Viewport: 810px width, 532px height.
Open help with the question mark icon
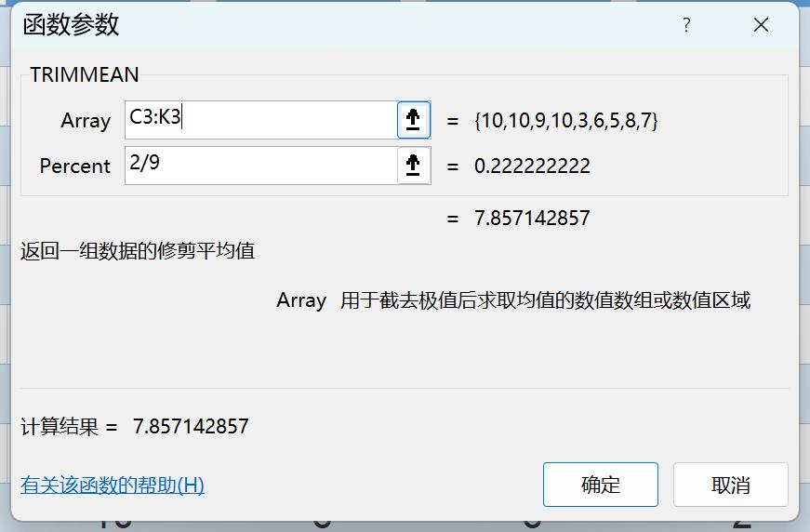point(686,25)
